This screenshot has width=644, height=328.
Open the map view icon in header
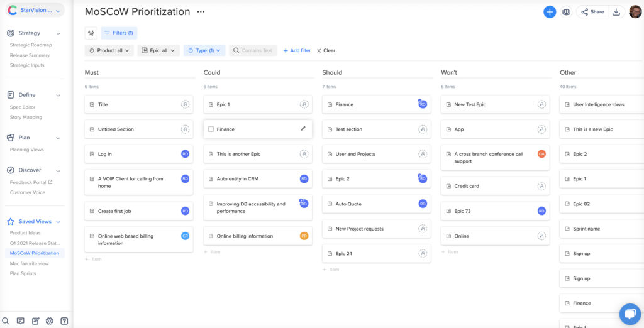coord(566,12)
